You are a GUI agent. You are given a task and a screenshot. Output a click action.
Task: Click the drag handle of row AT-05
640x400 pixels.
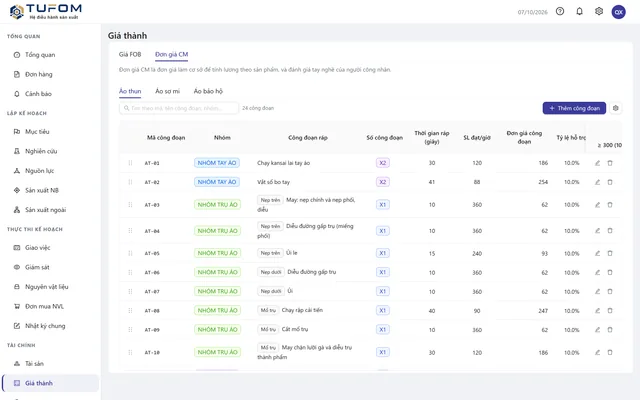pyautogui.click(x=130, y=253)
